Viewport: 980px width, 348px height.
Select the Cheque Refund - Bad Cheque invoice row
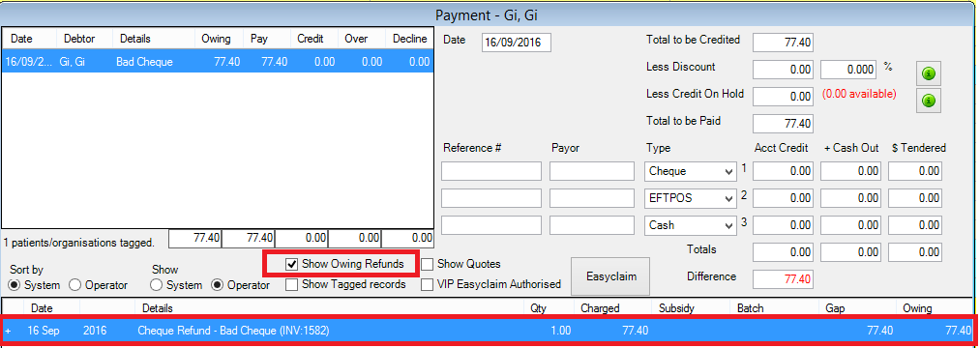pyautogui.click(x=489, y=331)
